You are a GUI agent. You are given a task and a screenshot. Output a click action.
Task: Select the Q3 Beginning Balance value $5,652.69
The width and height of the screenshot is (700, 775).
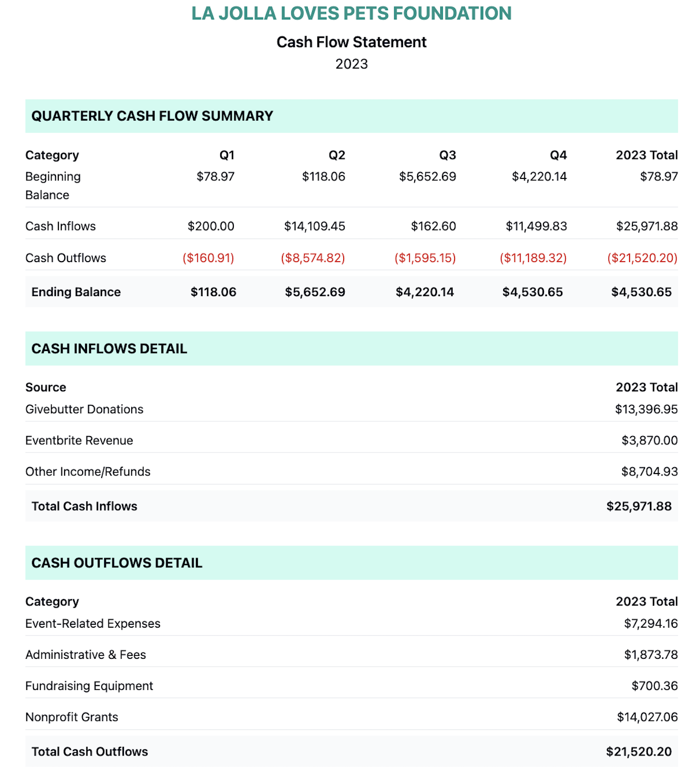[x=427, y=176]
